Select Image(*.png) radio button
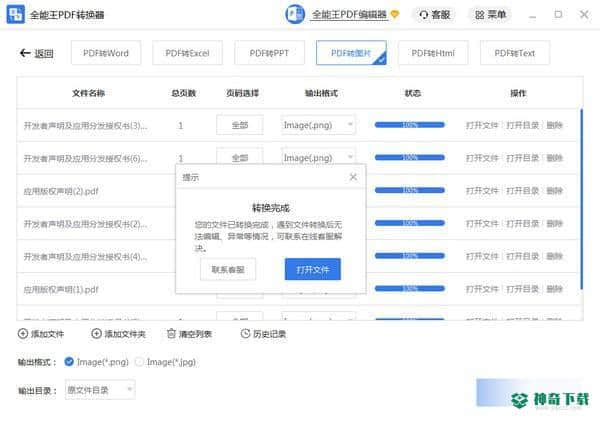Screen dimensions: 600x422 click(x=69, y=362)
